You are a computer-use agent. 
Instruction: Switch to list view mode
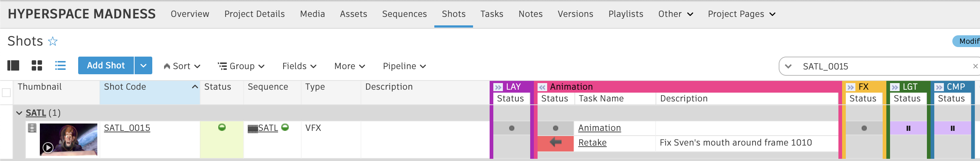(60, 66)
